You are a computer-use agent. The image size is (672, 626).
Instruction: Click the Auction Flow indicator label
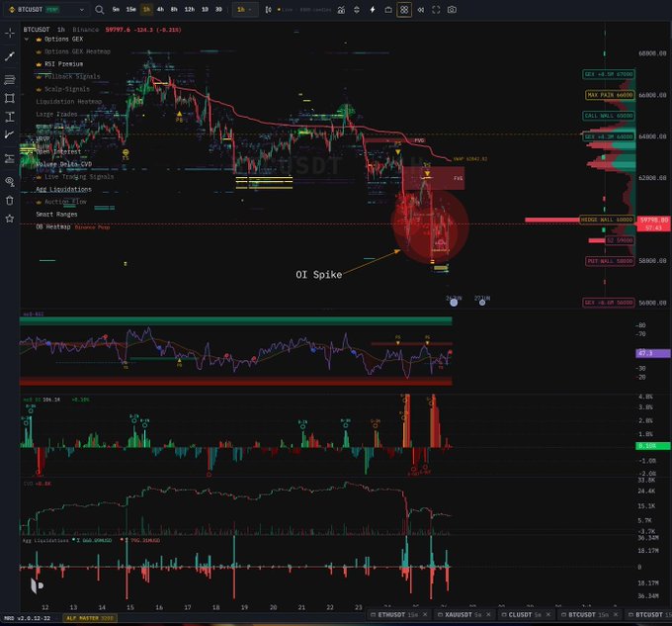pyautogui.click(x=65, y=202)
